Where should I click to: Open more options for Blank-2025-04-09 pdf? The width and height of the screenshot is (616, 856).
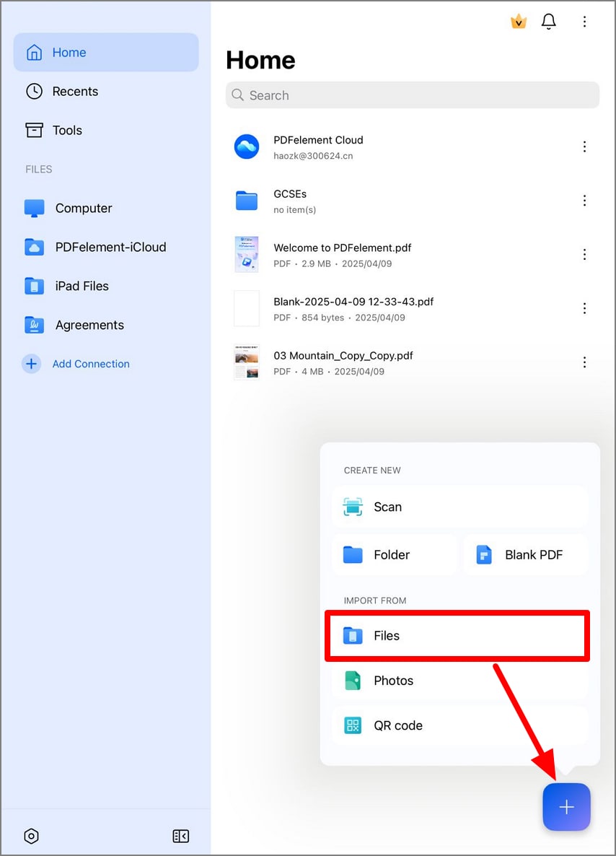(584, 308)
